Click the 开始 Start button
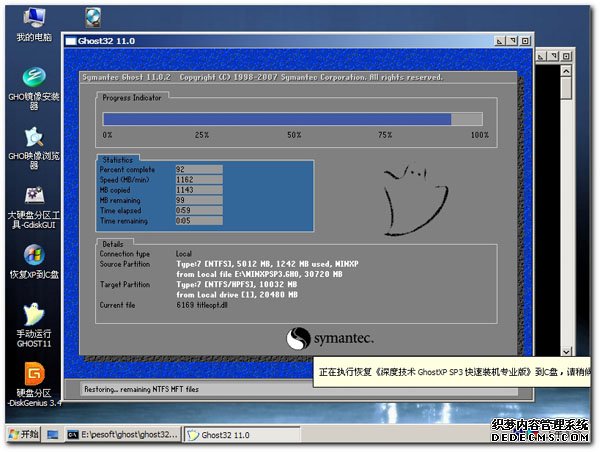The width and height of the screenshot is (600, 452). coord(23,435)
